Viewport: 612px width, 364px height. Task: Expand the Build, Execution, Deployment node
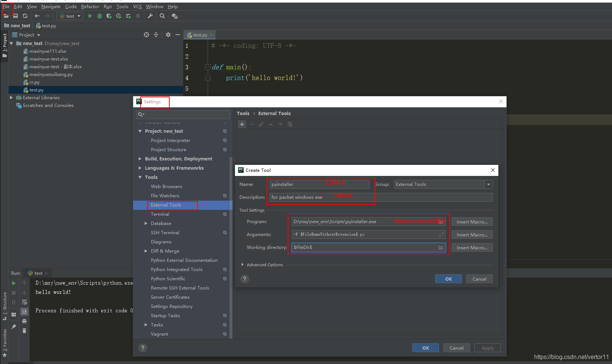140,159
